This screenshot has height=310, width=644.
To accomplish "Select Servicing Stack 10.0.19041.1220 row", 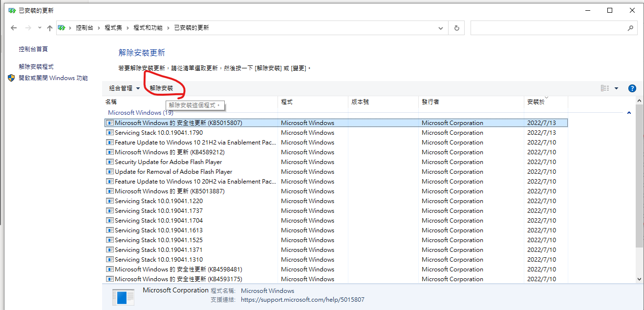I will click(x=336, y=201).
